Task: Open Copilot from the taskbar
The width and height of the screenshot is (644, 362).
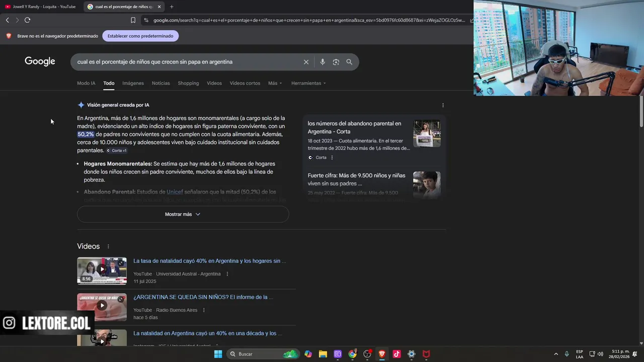Action: coord(308,354)
